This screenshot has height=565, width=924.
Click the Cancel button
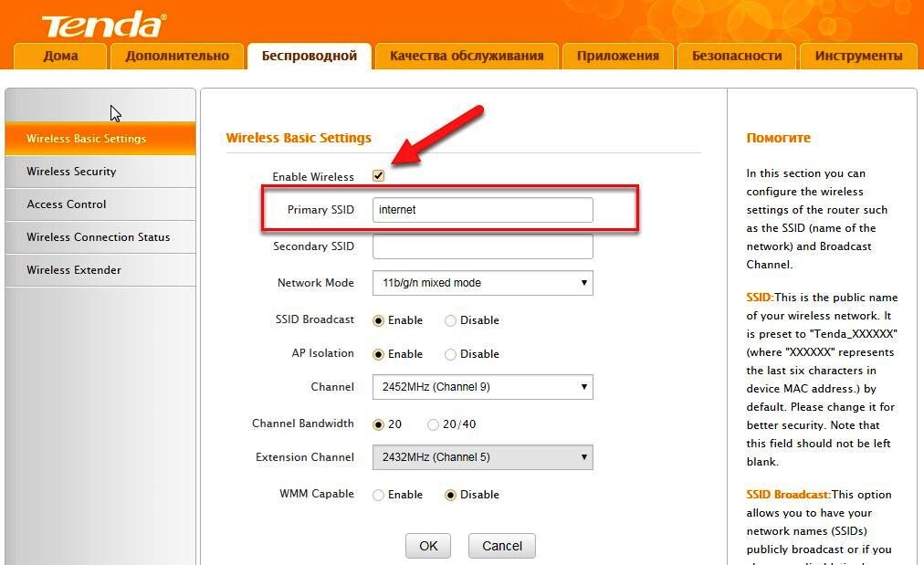coord(502,546)
